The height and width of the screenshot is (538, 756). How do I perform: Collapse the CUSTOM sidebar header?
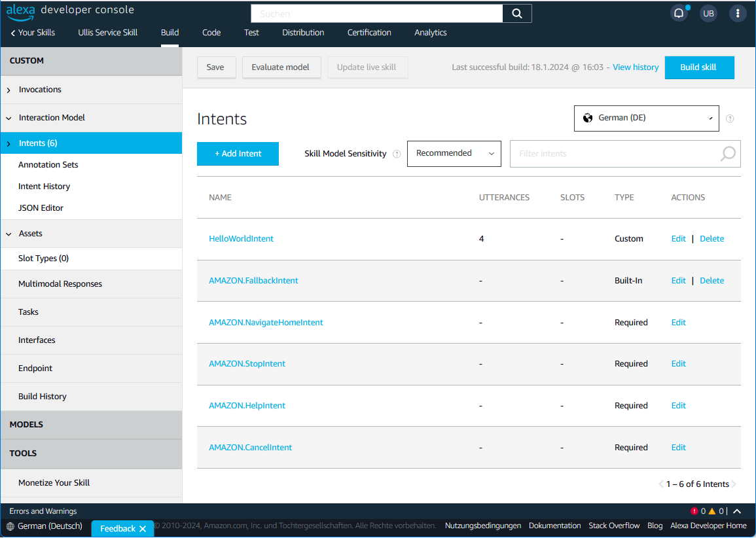click(91, 61)
